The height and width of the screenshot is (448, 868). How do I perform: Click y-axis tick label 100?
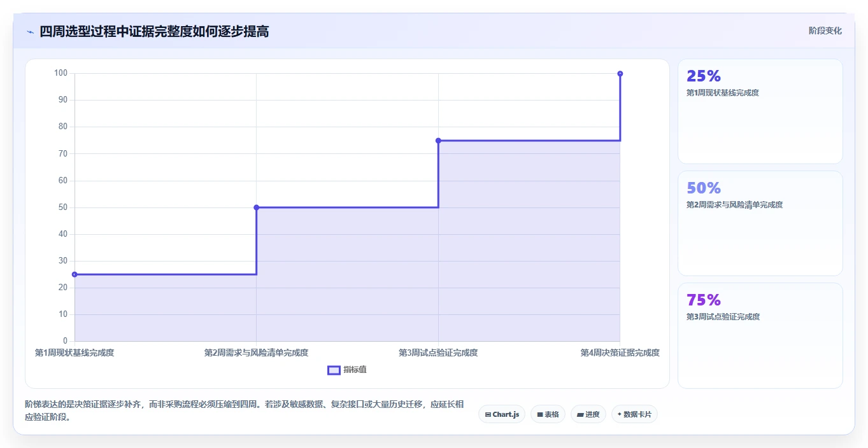tap(60, 73)
